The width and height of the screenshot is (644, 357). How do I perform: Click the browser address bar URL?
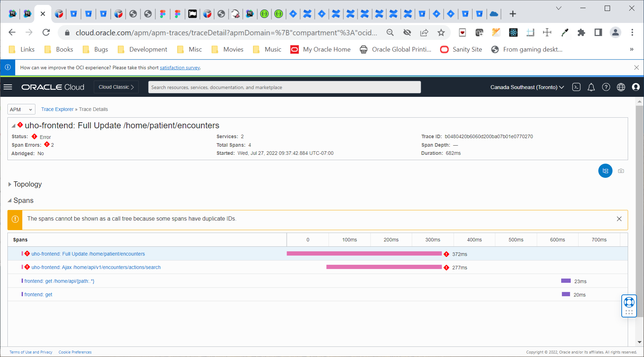pos(226,33)
